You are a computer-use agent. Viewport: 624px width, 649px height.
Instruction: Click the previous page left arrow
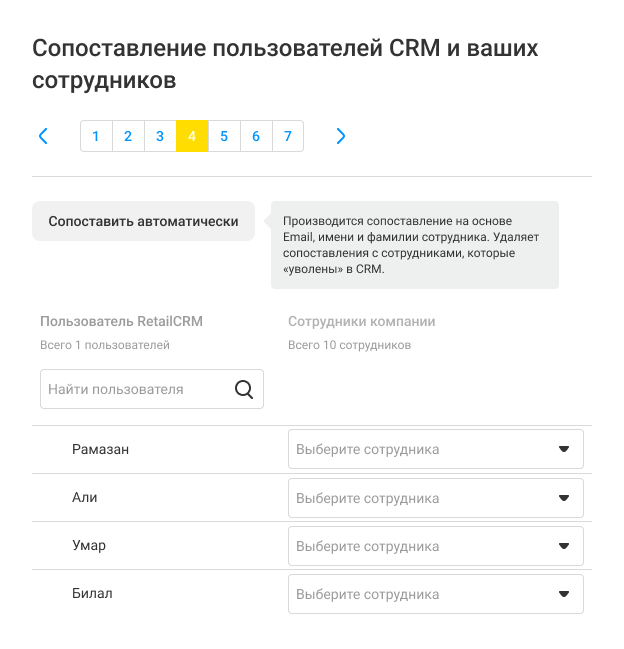(43, 136)
